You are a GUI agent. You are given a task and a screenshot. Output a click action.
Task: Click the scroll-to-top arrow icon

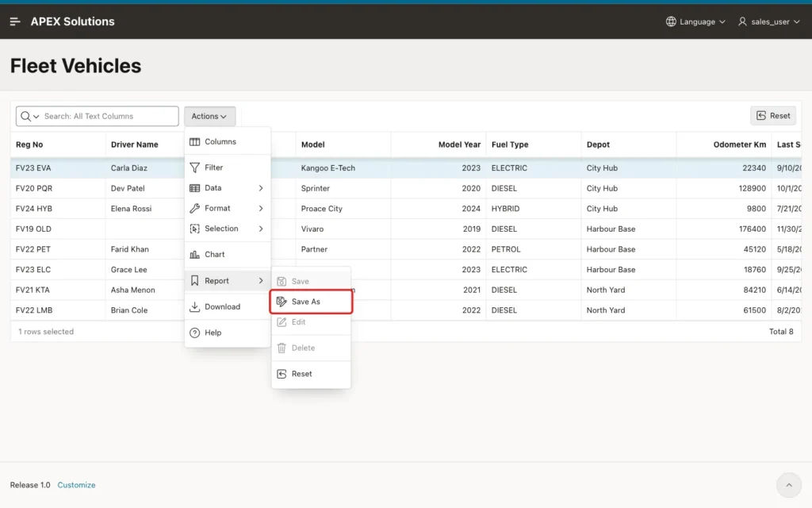click(789, 485)
